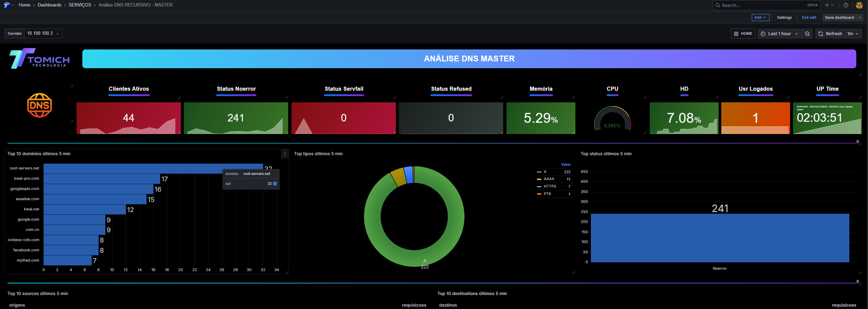
Task: Click the Top tipos últimos 5 min panel title
Action: click(318, 154)
